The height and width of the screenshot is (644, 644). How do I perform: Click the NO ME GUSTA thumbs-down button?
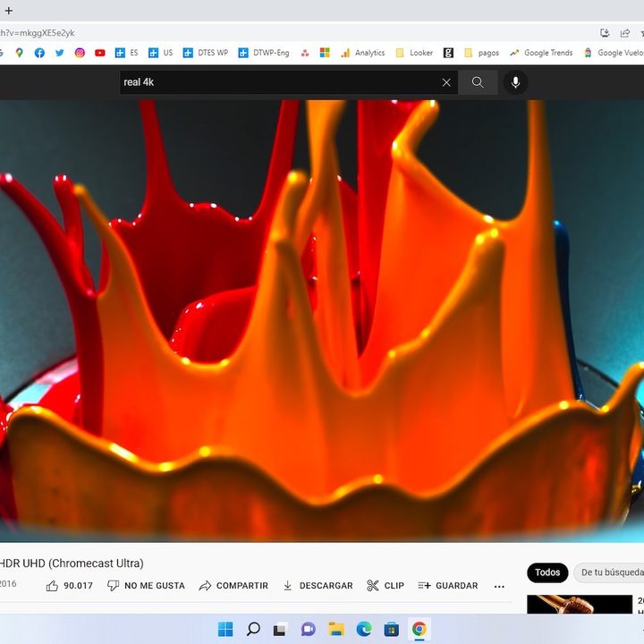tap(146, 586)
